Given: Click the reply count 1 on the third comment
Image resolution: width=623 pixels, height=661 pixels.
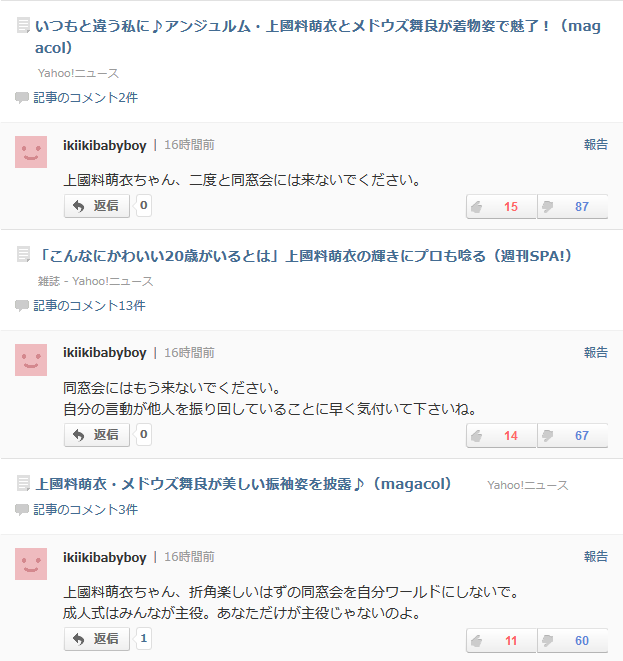Looking at the screenshot, I should point(144,639).
